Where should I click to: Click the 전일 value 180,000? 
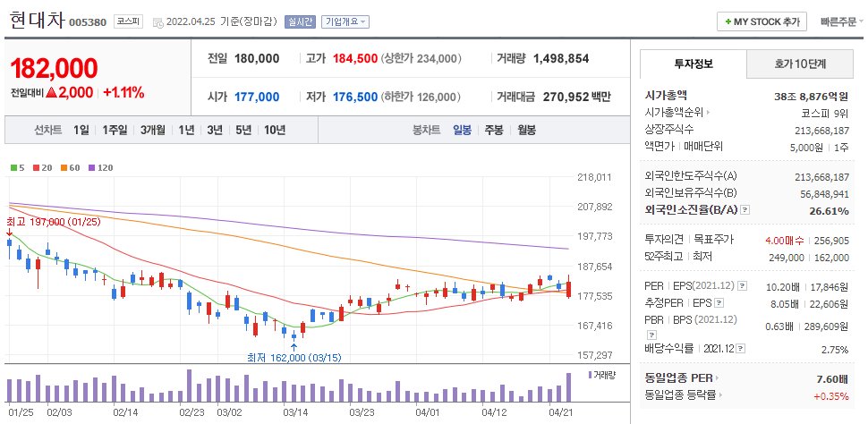click(257, 59)
